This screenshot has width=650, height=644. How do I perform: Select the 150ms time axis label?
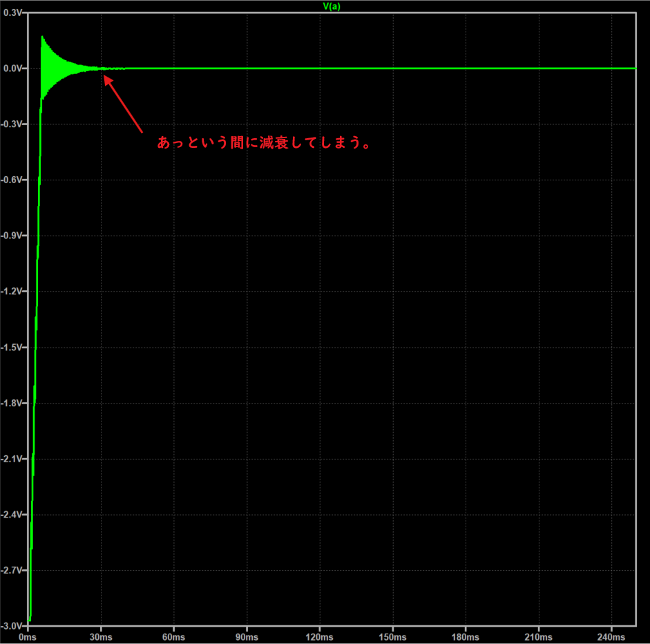click(392, 636)
